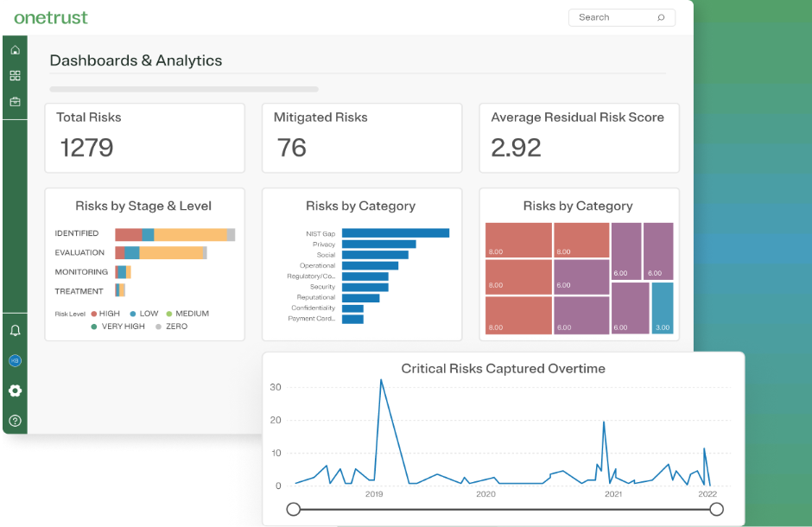The image size is (812, 527).
Task: Click the blue 3.00 treemap tile
Action: tap(662, 308)
